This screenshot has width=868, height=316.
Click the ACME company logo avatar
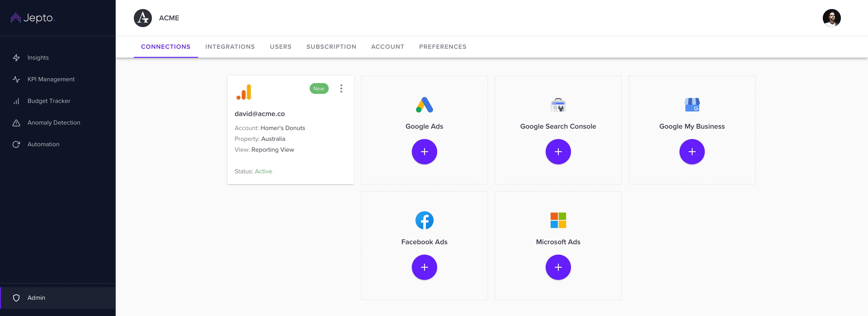(143, 18)
